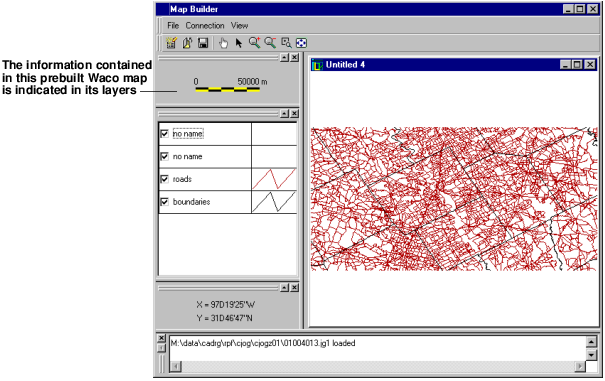Image resolution: width=605 pixels, height=381 pixels.
Task: Toggle the first no name layer checkbox
Action: click(x=165, y=134)
